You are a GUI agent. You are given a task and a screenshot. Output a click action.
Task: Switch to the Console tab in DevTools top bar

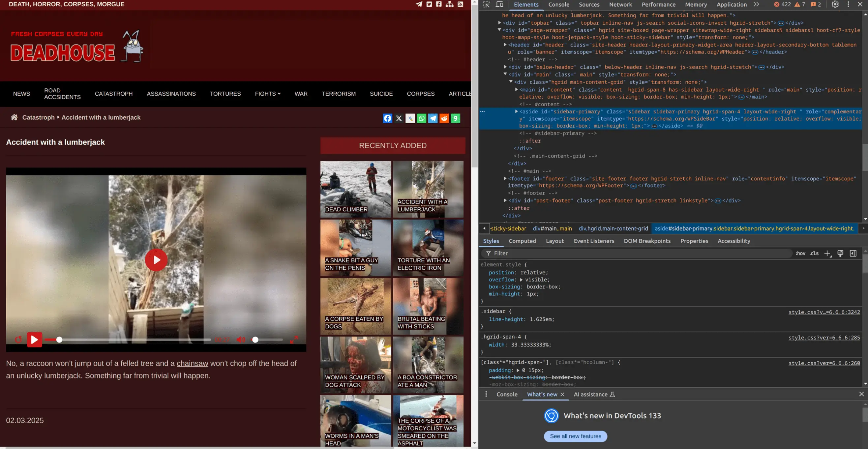point(559,4)
